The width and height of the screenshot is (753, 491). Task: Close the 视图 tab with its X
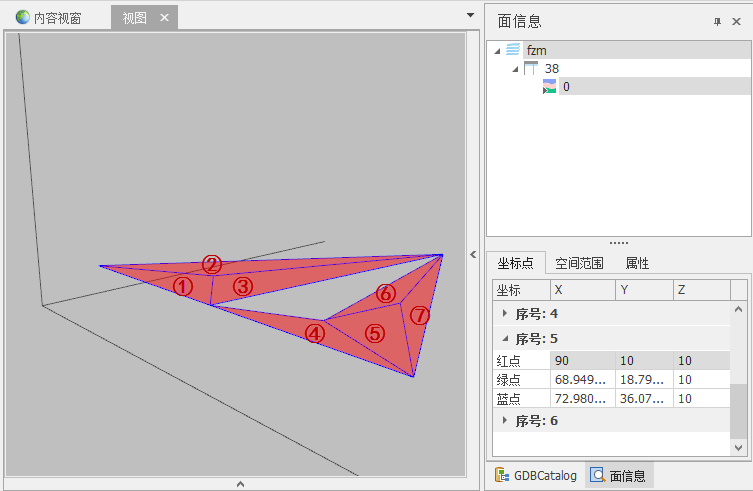point(165,18)
